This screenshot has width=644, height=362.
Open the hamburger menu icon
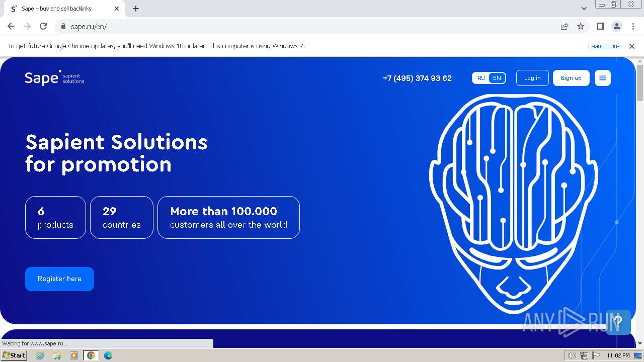(602, 78)
